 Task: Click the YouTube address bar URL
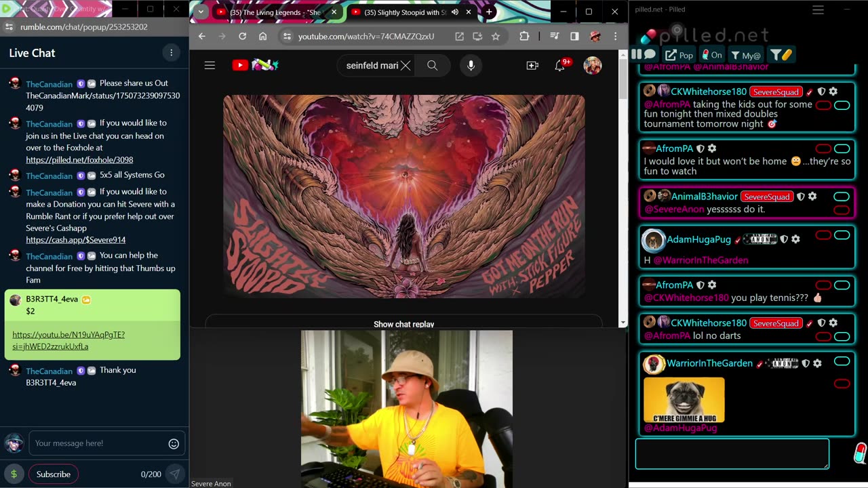click(366, 37)
